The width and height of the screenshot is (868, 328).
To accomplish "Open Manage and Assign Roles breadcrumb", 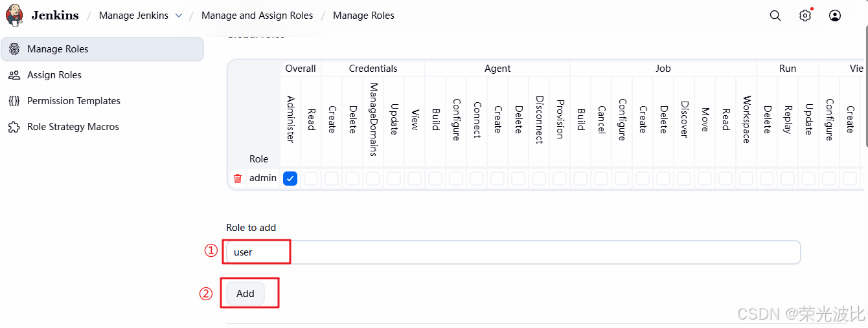I will coord(257,16).
